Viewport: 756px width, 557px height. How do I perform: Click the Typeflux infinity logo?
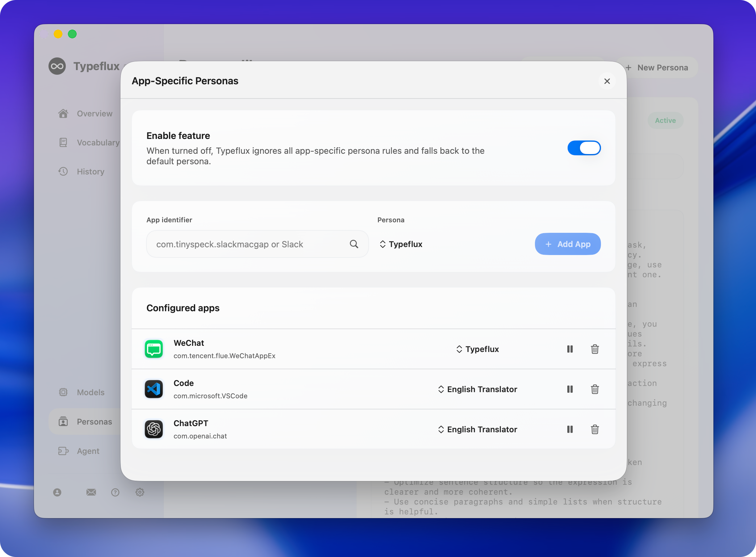[x=57, y=66]
